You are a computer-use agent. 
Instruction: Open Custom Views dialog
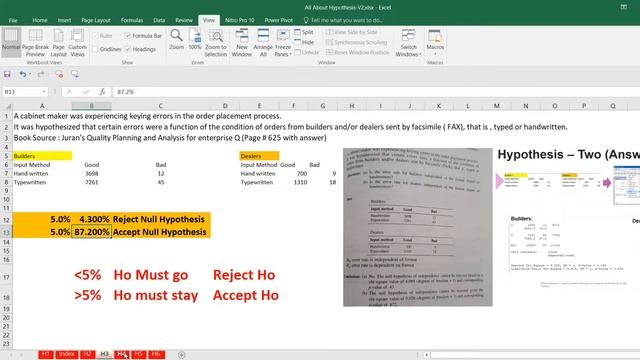click(77, 43)
